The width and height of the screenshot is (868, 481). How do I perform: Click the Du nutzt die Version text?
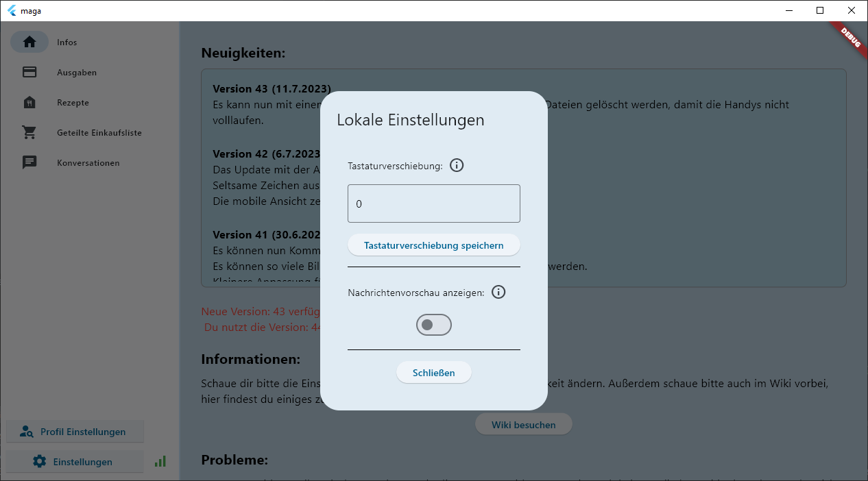[263, 327]
